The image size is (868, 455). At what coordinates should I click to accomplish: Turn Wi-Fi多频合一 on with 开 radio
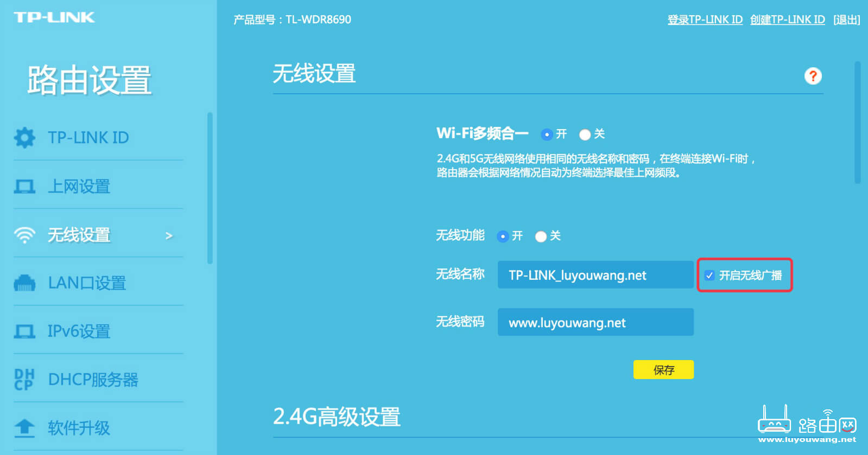[547, 134]
